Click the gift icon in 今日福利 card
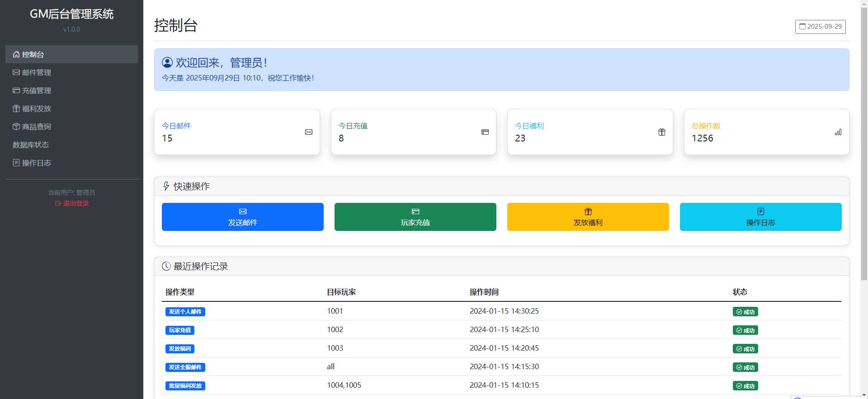Viewport: 868px width, 399px height. click(662, 132)
